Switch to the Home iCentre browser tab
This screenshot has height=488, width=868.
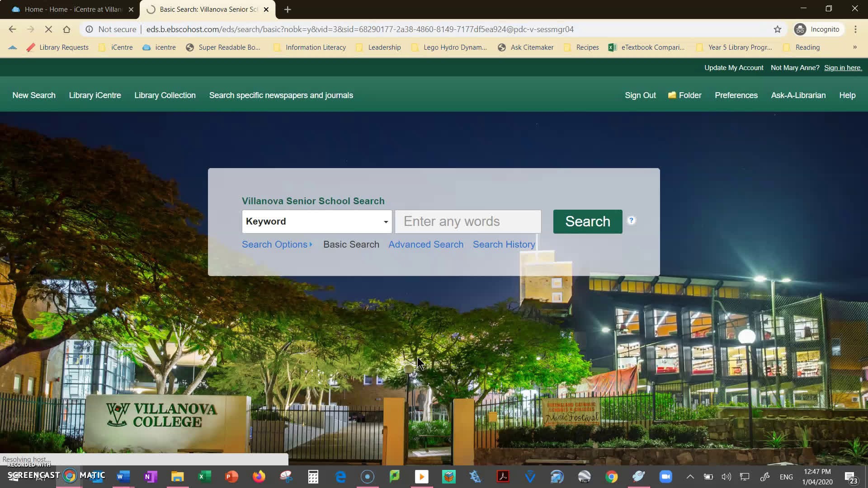(x=68, y=9)
